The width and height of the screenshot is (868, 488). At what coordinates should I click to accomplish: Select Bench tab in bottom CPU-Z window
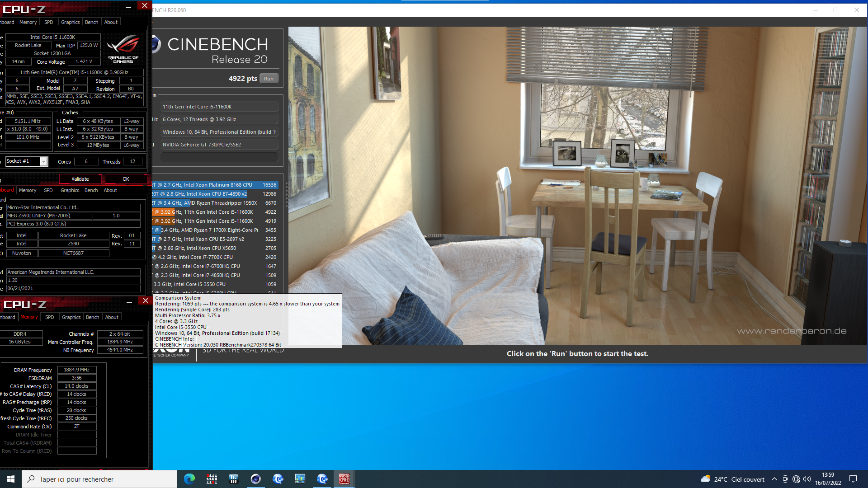[x=93, y=317]
